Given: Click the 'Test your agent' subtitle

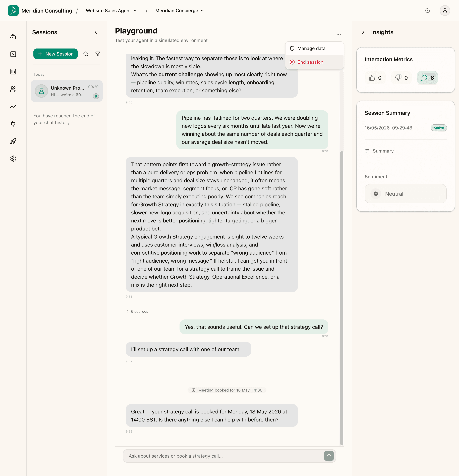Looking at the screenshot, I should coord(161,40).
